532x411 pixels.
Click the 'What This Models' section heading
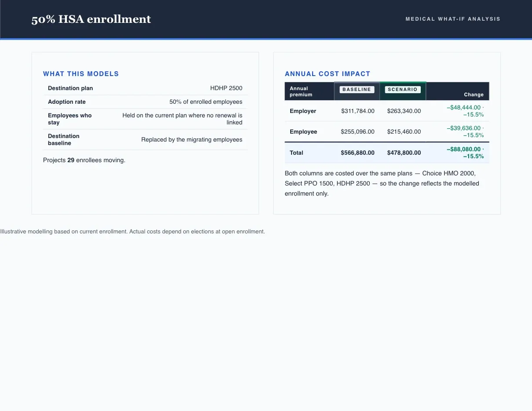click(x=81, y=74)
